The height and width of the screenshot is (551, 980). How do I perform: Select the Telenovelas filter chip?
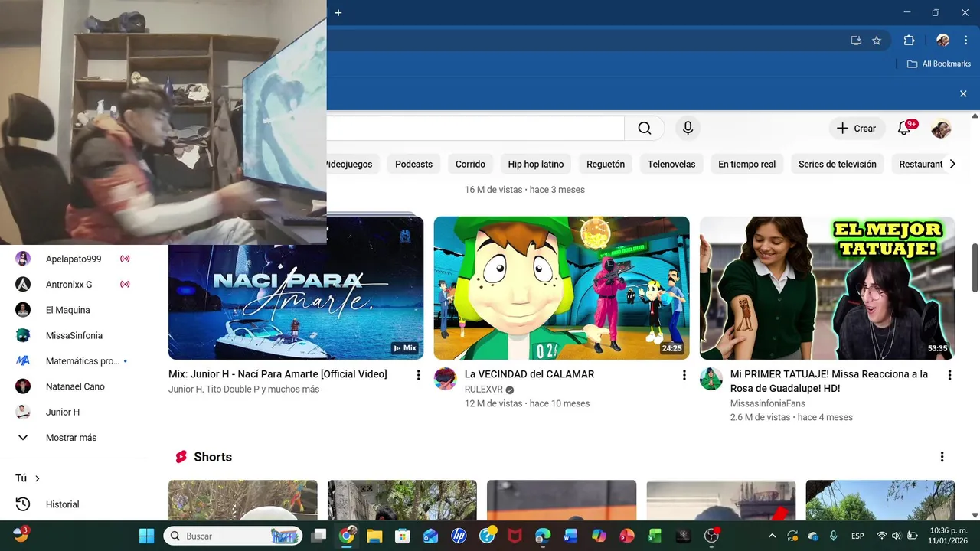click(671, 164)
